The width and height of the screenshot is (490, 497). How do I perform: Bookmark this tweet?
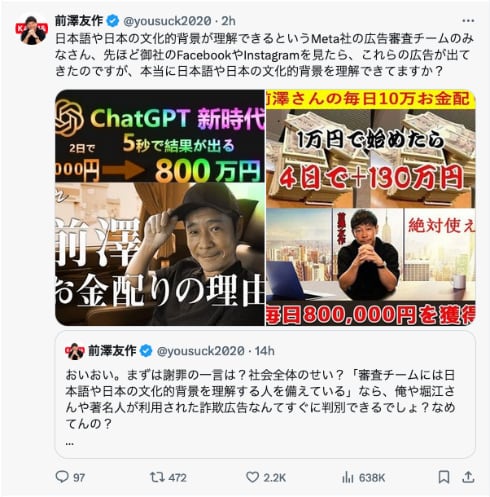click(444, 477)
